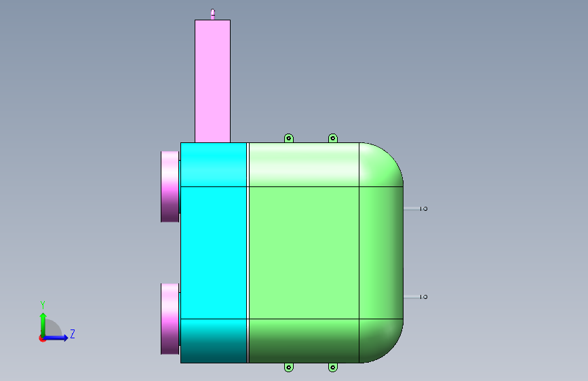Select the green rounded end cap

click(381, 252)
